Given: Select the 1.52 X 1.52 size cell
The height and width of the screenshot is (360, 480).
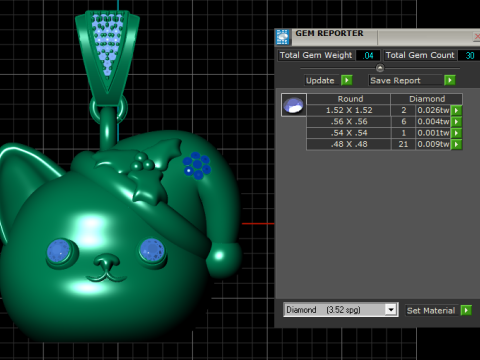Looking at the screenshot, I should tap(349, 110).
